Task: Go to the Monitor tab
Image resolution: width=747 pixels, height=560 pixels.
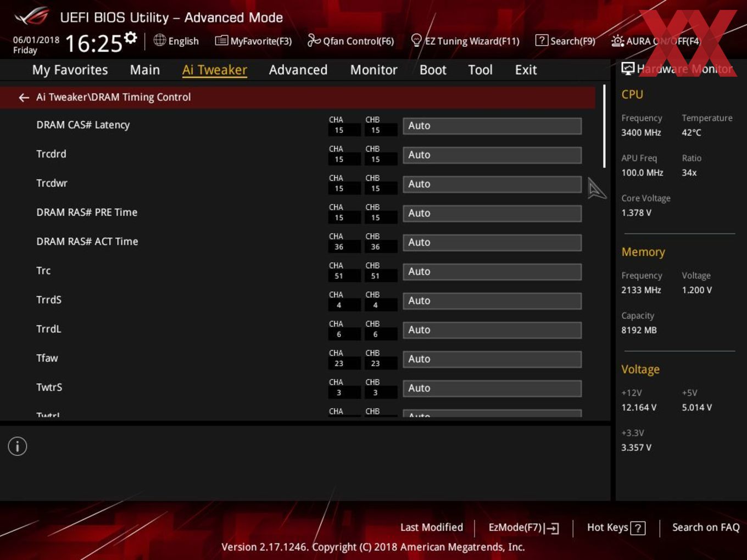Action: (x=374, y=70)
